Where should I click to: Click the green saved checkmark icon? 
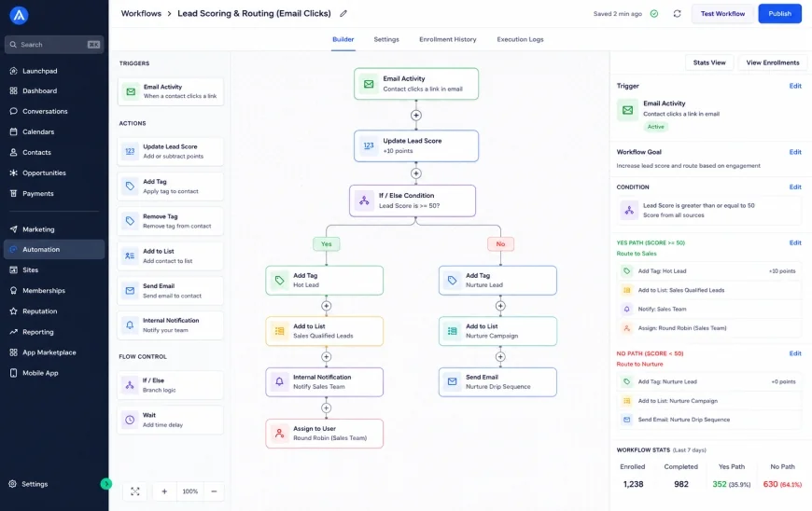tap(654, 13)
